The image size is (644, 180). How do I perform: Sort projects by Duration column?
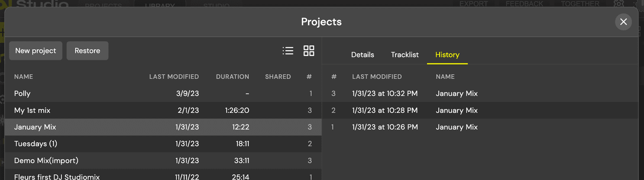233,77
